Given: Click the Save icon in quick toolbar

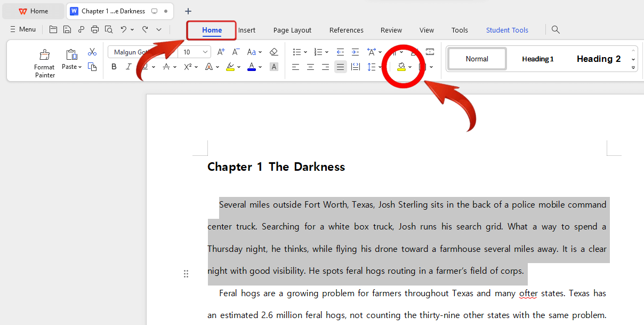Looking at the screenshot, I should pos(67,29).
